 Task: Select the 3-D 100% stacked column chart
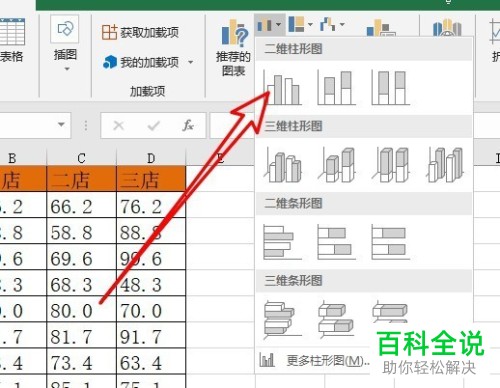390,165
